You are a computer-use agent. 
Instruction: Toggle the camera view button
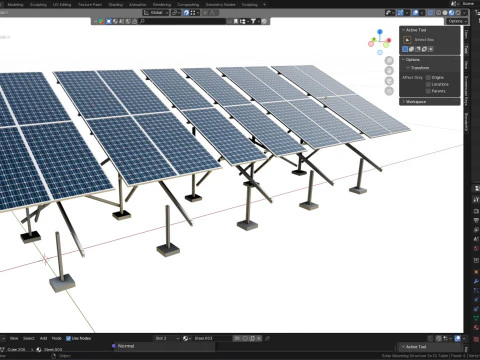[389, 81]
